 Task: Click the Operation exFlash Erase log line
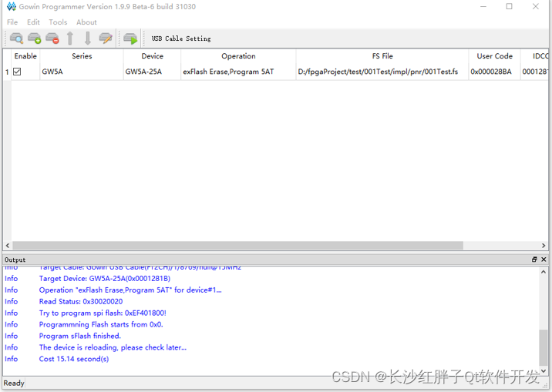click(x=130, y=290)
